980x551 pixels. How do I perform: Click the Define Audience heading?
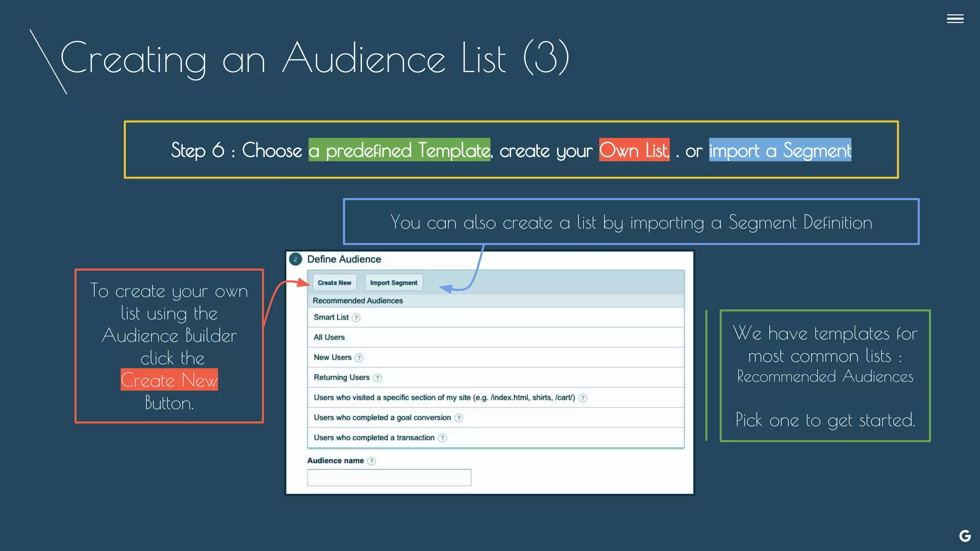pos(344,259)
